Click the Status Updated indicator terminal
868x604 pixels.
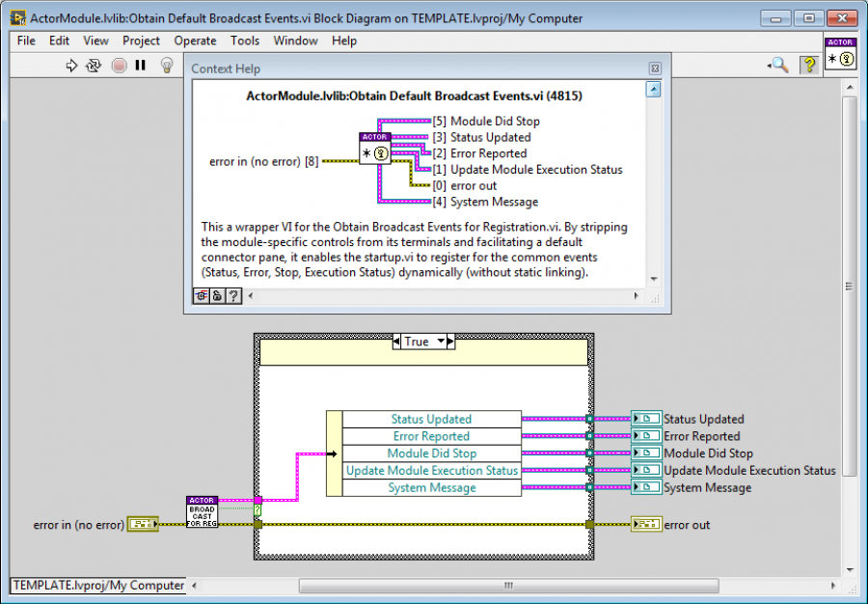[646, 419]
